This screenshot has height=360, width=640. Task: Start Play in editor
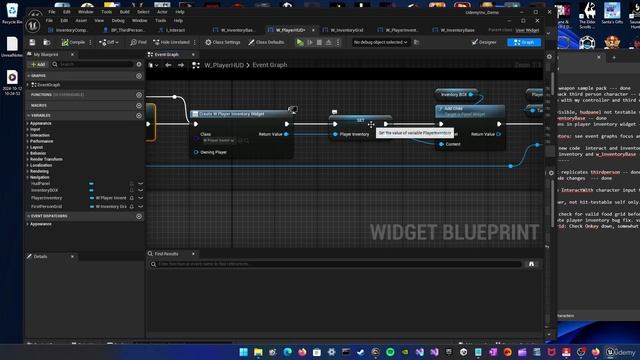tap(300, 42)
